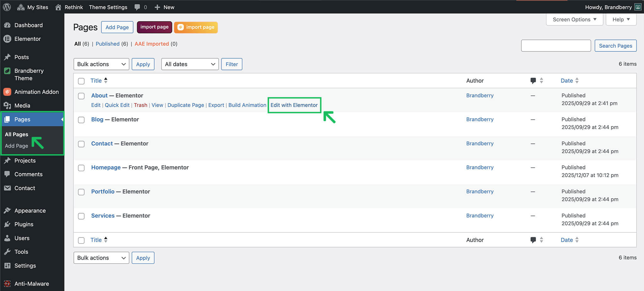
Task: Expand the Screen Options panel
Action: pos(574,19)
